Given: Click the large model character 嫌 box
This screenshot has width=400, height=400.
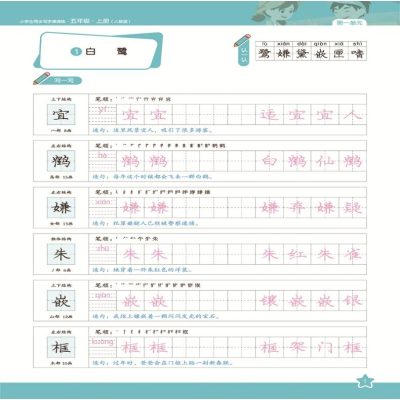Looking at the screenshot, I should [61, 208].
